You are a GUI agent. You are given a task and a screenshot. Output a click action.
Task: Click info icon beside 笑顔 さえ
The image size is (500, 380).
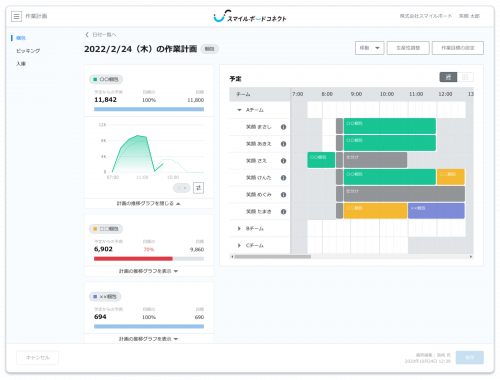(283, 161)
